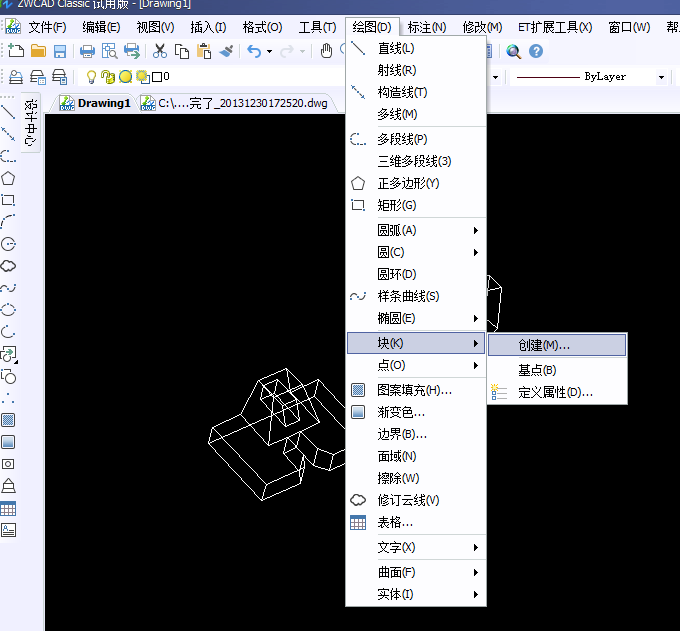Viewport: 680px width, 631px height.
Task: Switch to the Drawing1 tab
Action: (x=95, y=102)
